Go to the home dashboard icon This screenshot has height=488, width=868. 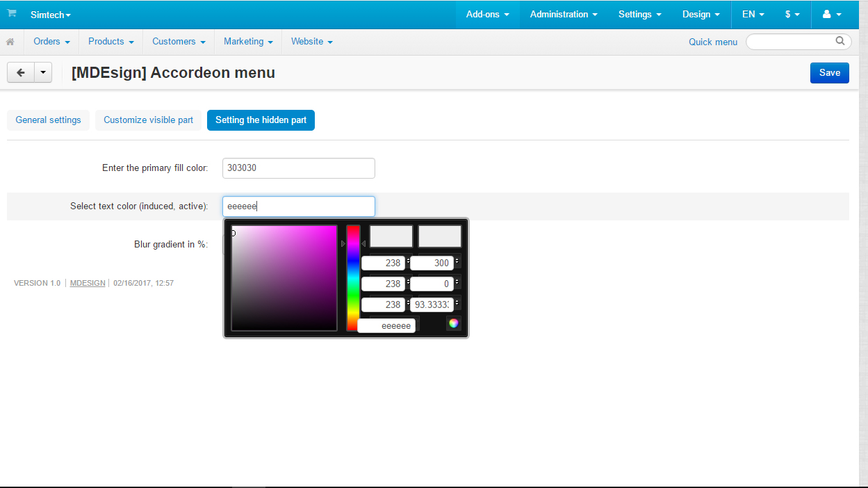[10, 42]
